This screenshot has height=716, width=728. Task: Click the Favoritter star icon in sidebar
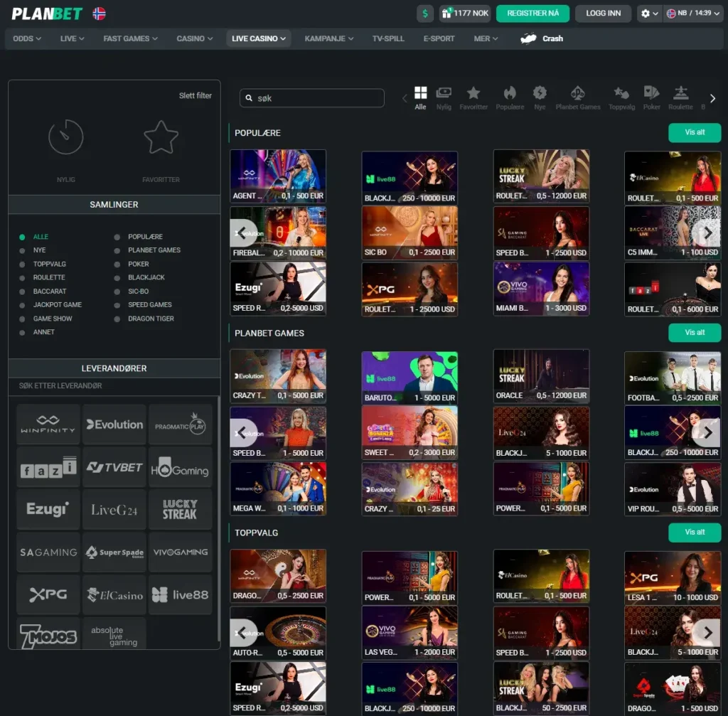tap(161, 137)
